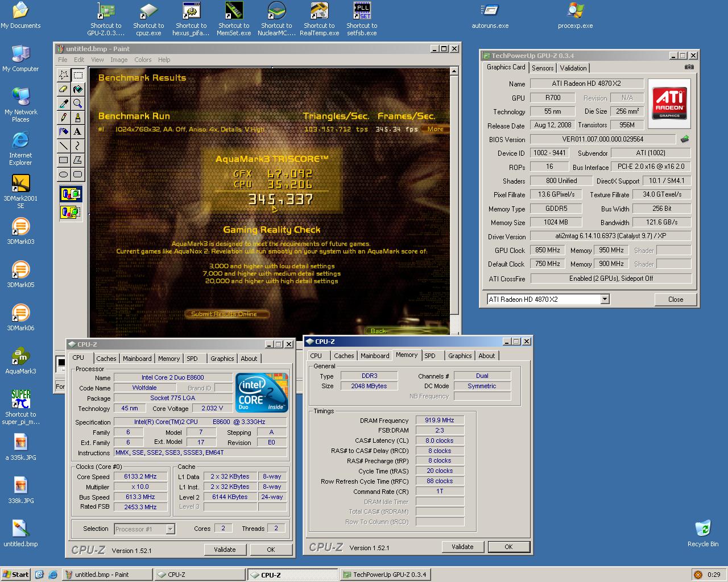728x582 pixels.
Task: Click the DRAM Frequency value 919.9 MHz
Action: [439, 421]
